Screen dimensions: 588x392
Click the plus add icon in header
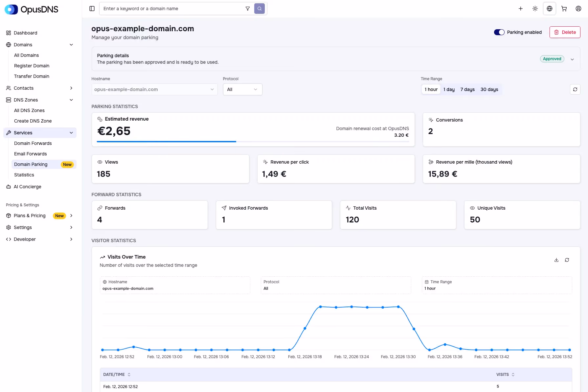(x=521, y=9)
